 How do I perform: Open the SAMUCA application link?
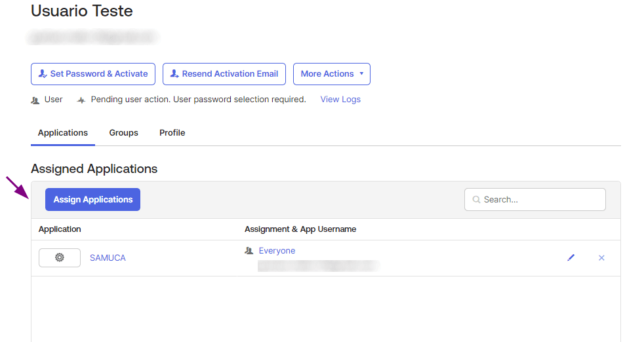[x=108, y=258]
